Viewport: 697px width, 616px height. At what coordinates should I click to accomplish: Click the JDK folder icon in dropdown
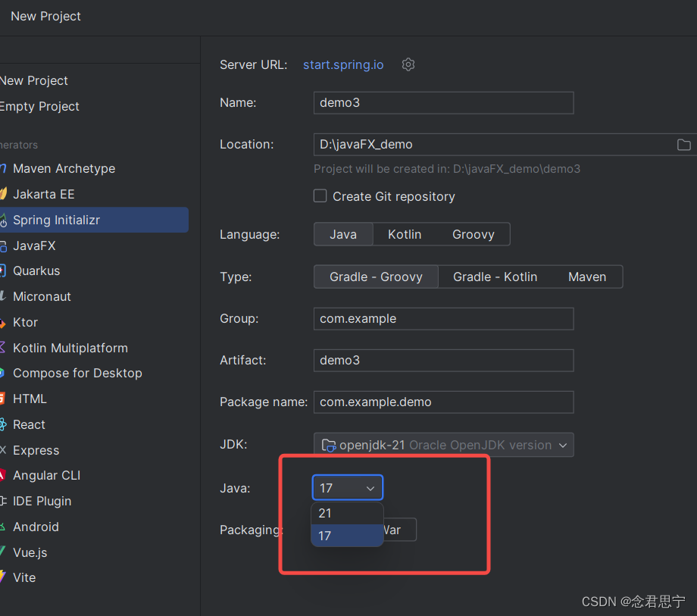[x=329, y=446]
